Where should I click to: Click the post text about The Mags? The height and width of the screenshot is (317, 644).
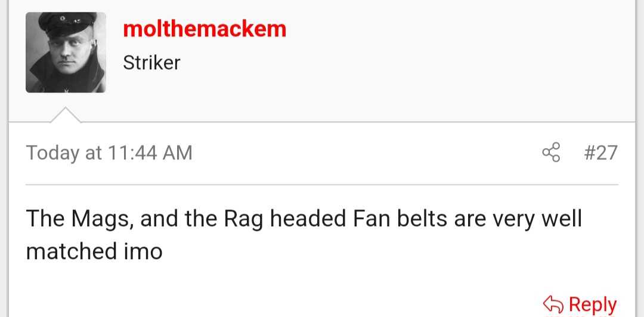303,219
